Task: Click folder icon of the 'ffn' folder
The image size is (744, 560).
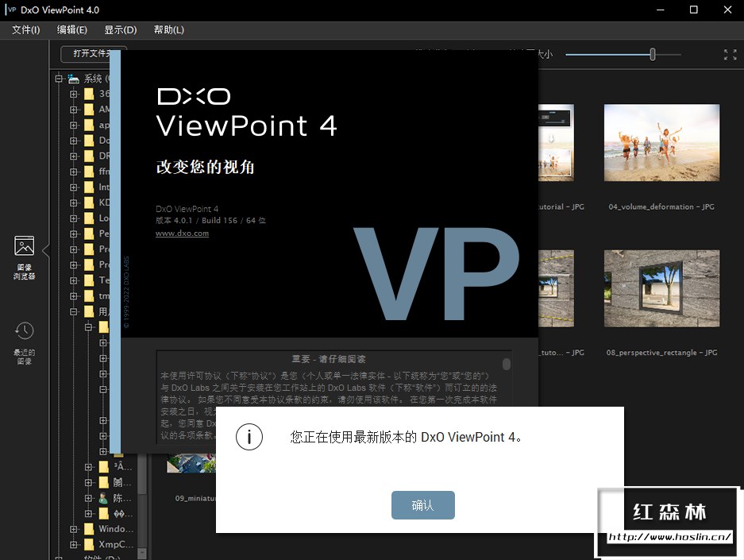Action: coord(89,172)
